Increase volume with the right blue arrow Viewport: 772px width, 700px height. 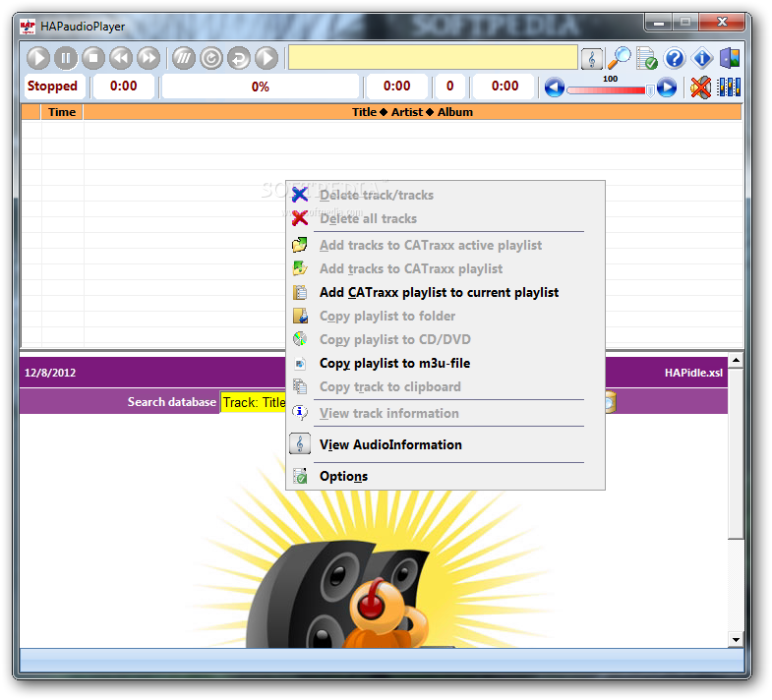click(666, 88)
